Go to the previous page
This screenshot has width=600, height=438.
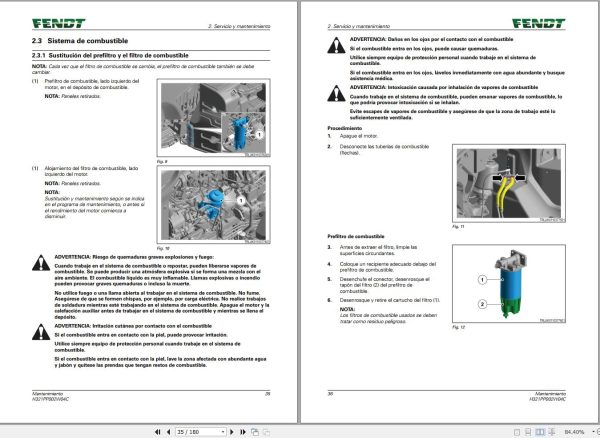(168, 432)
